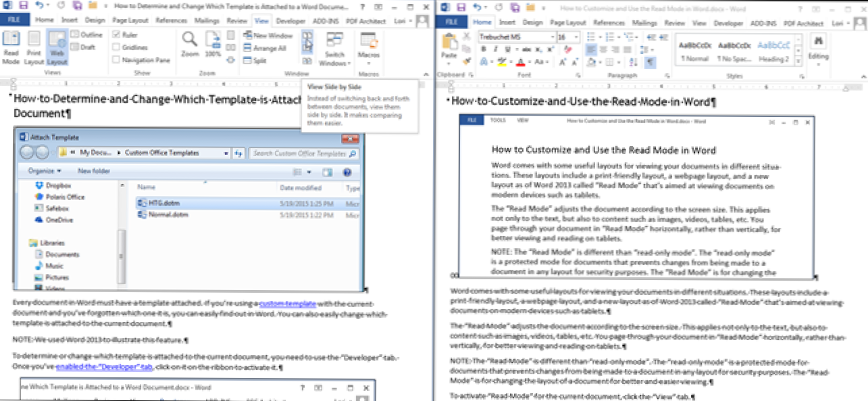Expand the Styles gallery More arrow
Screen dimensions: 868x401
tap(799, 62)
